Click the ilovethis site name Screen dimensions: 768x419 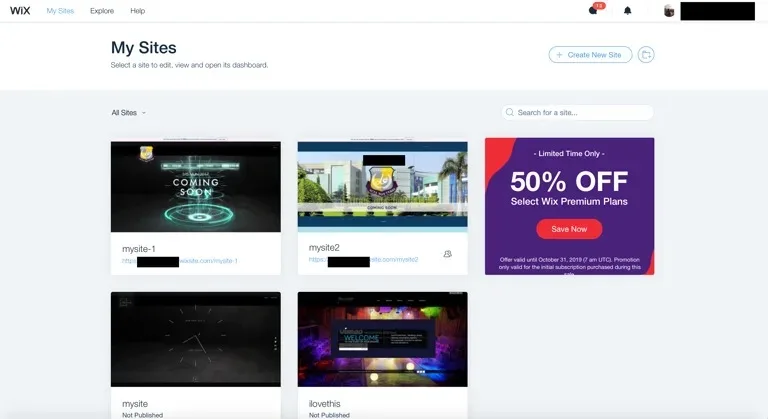point(325,404)
